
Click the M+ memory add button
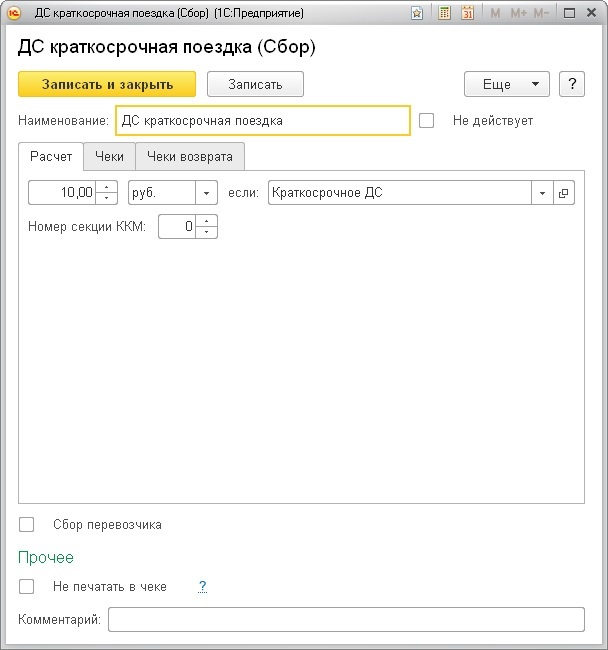point(518,14)
